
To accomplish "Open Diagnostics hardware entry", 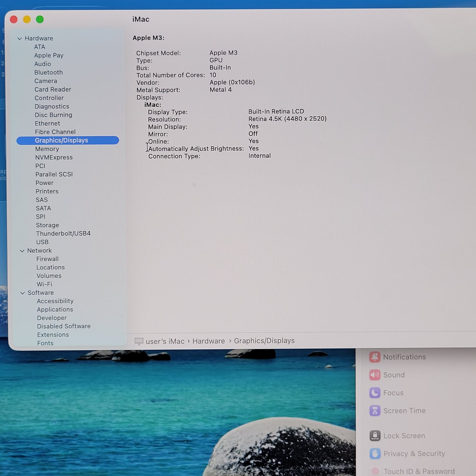I will (x=52, y=106).
